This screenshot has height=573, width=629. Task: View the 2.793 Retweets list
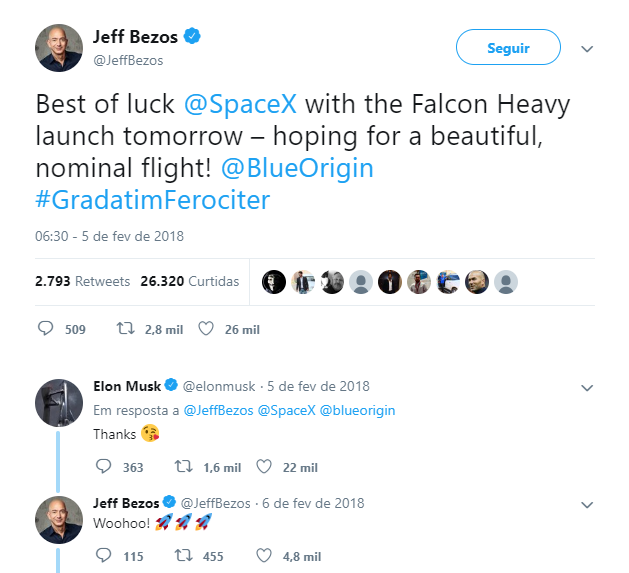82,282
